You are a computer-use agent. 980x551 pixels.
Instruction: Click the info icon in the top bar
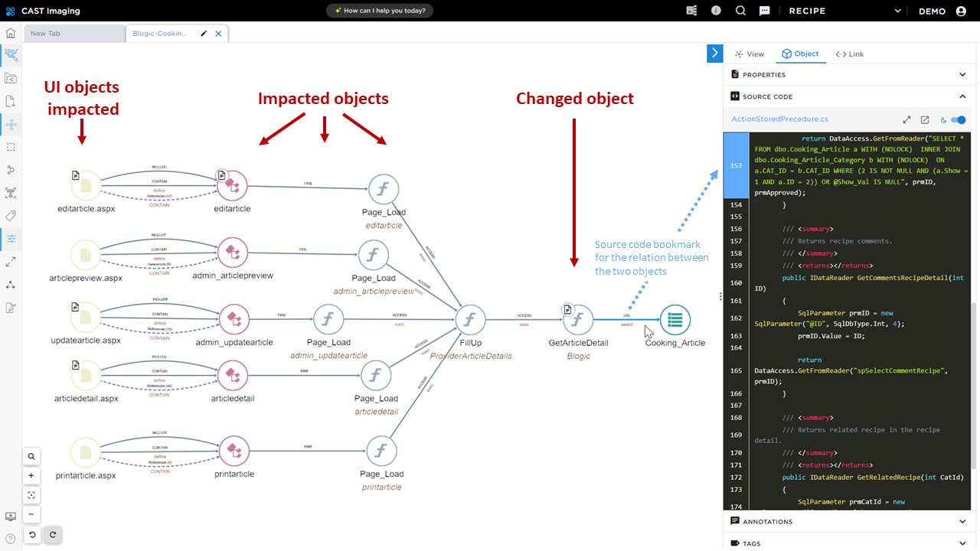coord(715,10)
